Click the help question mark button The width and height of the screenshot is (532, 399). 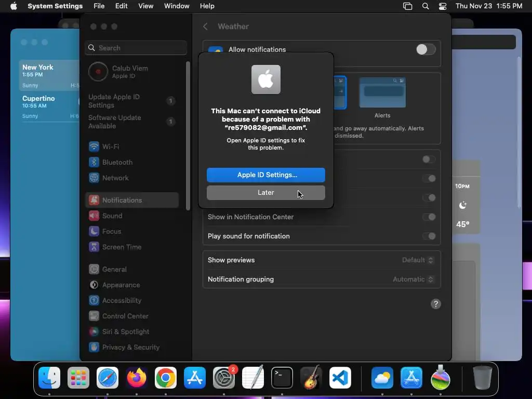[436, 304]
